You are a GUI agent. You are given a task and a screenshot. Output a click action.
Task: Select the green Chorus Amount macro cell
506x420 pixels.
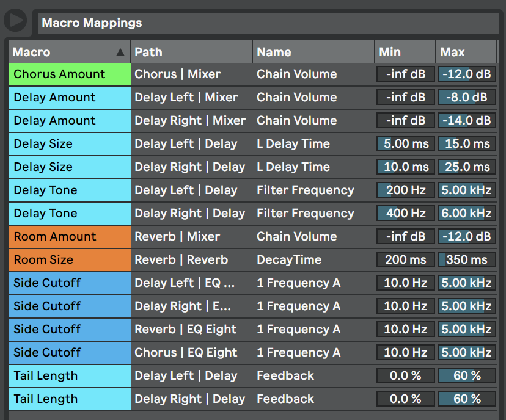tap(70, 74)
